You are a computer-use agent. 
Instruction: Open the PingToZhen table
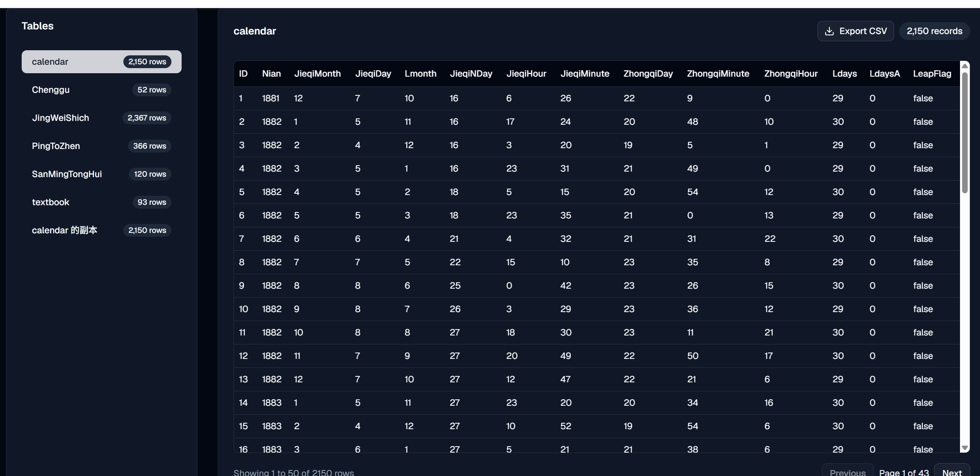point(102,146)
